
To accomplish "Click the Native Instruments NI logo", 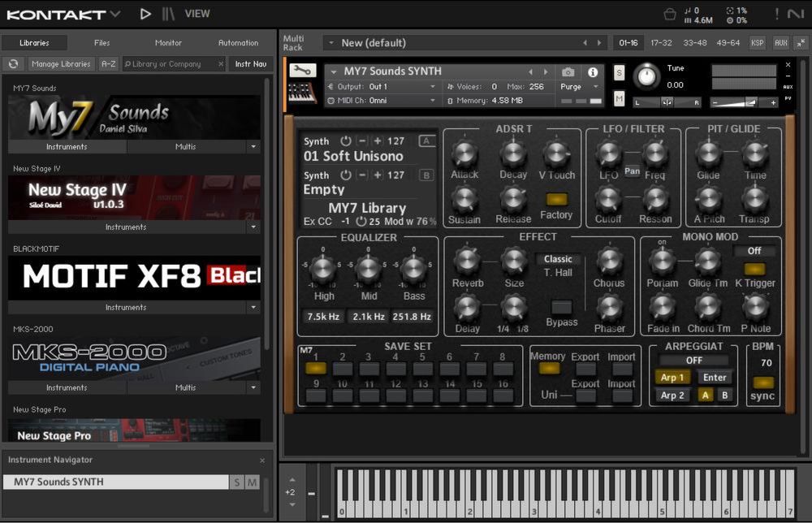I will coord(796,14).
